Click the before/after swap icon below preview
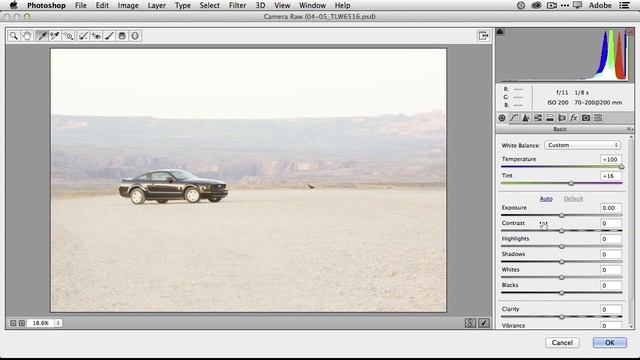Viewport: 640px width, 360px height. click(x=470, y=323)
